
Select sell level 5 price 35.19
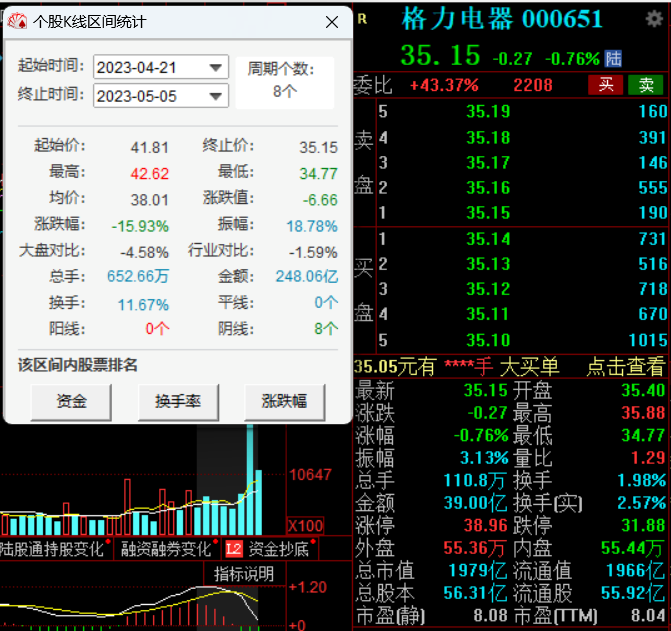tap(488, 112)
